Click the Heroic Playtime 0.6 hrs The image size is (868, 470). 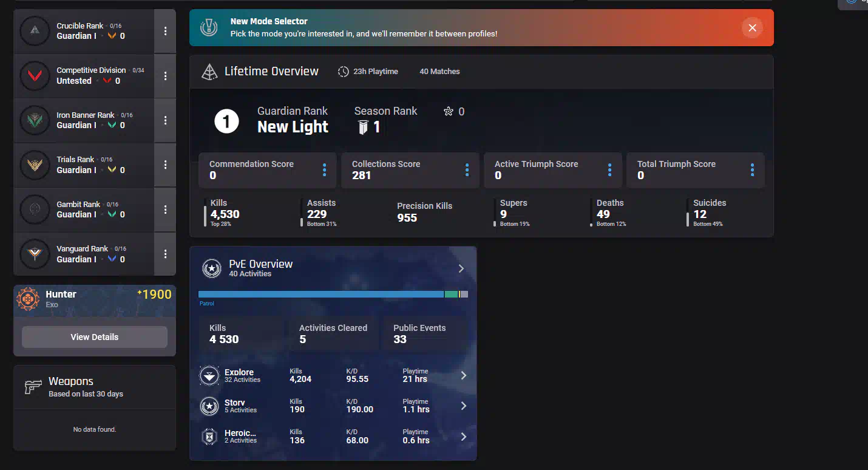[416, 440]
